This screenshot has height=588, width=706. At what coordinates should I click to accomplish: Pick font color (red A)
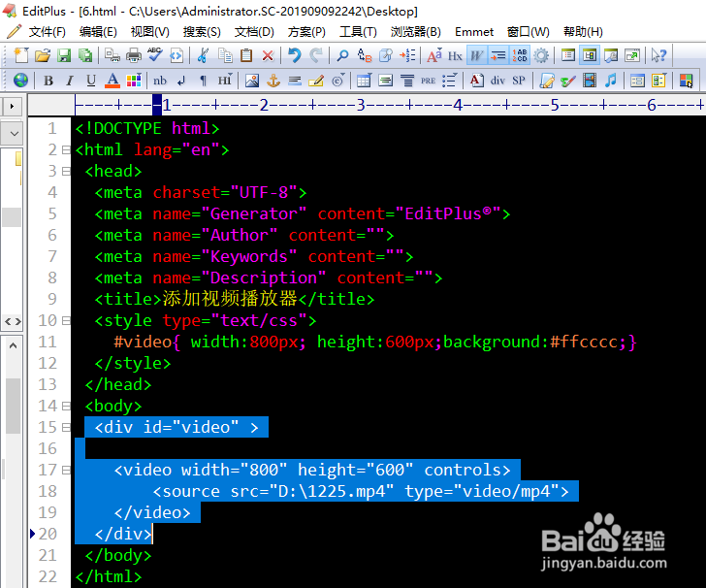[112, 81]
